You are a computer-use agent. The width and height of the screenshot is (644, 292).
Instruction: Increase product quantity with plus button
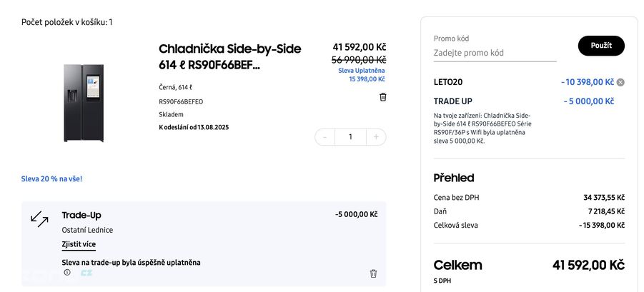376,136
